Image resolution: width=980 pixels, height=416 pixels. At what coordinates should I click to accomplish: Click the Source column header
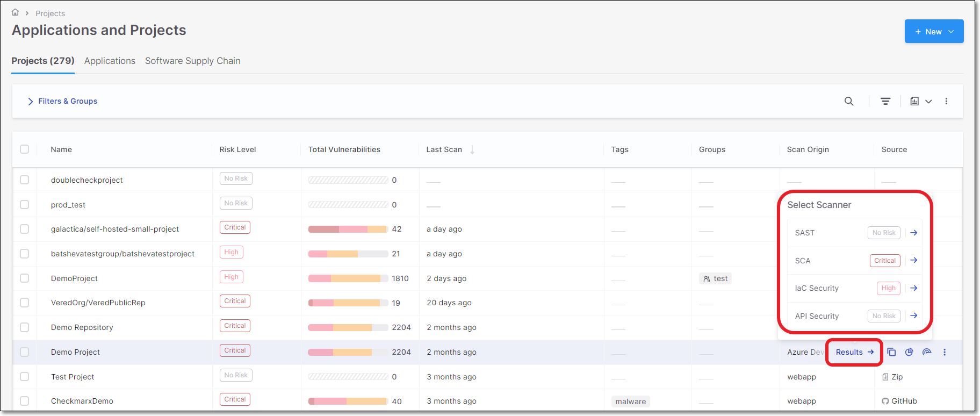pos(894,149)
